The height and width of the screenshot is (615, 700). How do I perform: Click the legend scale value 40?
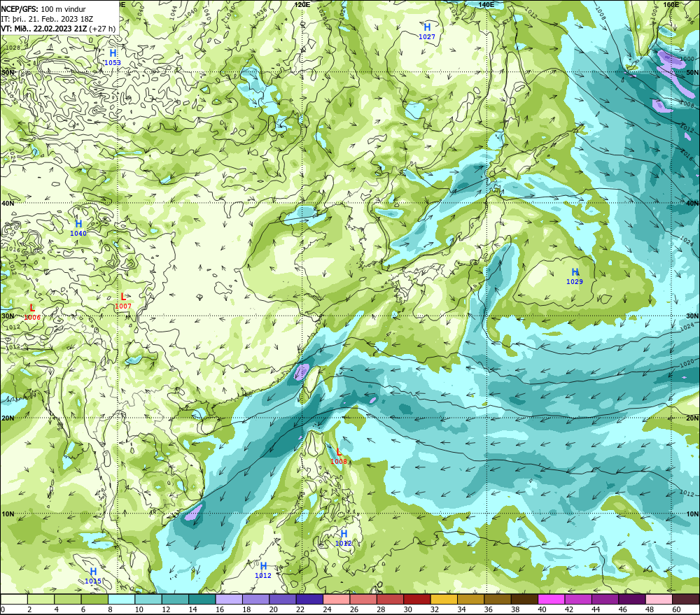[x=542, y=609]
